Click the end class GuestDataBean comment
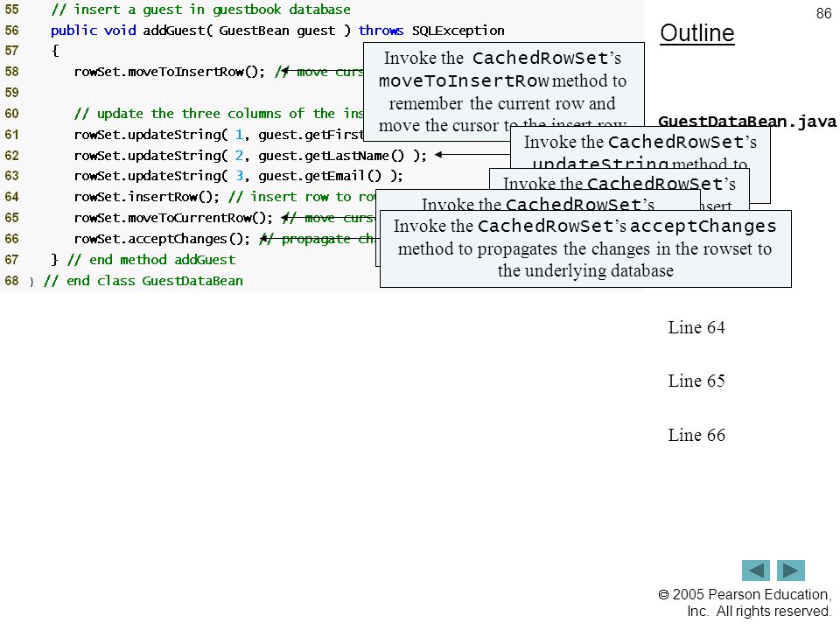840x630 pixels. point(143,281)
